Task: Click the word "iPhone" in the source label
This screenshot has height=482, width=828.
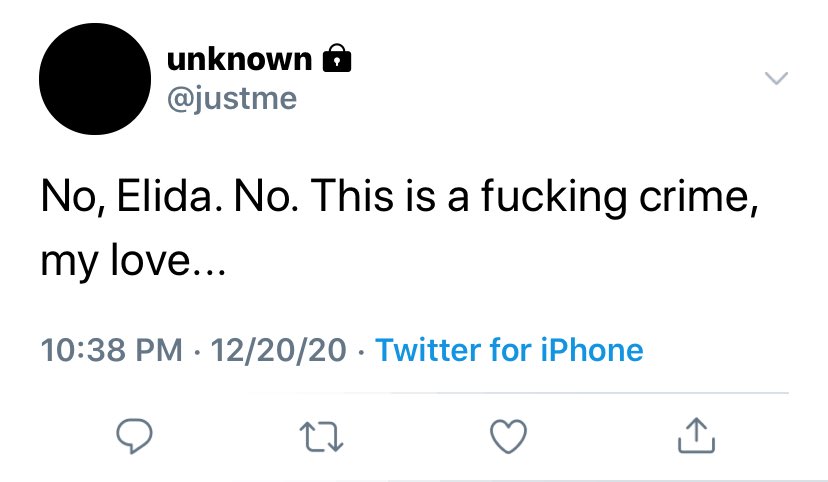Action: [592, 350]
